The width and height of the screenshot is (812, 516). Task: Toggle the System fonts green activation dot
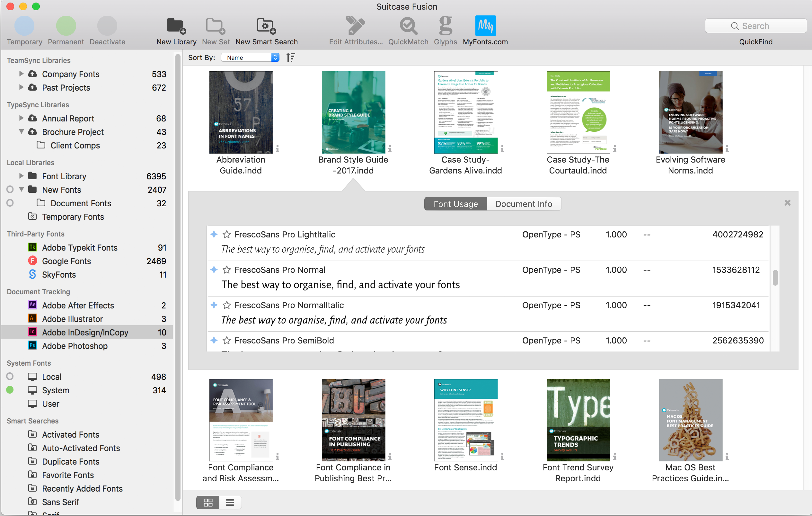click(x=10, y=390)
